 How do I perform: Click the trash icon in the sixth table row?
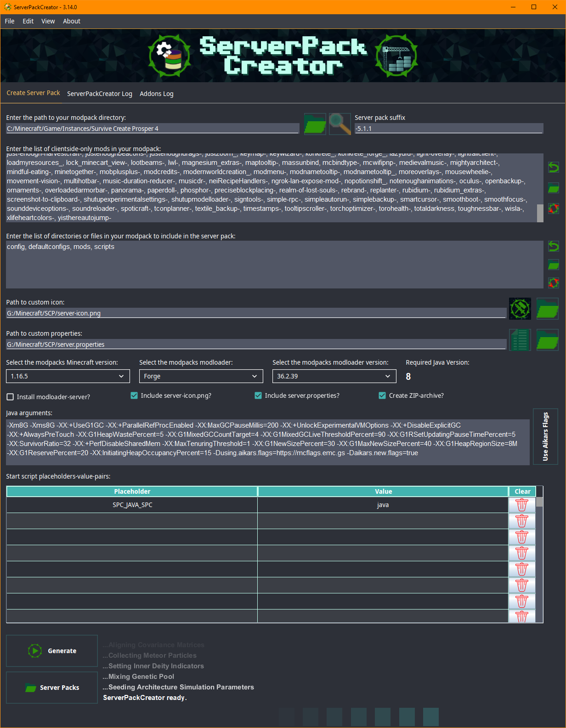coord(522,585)
